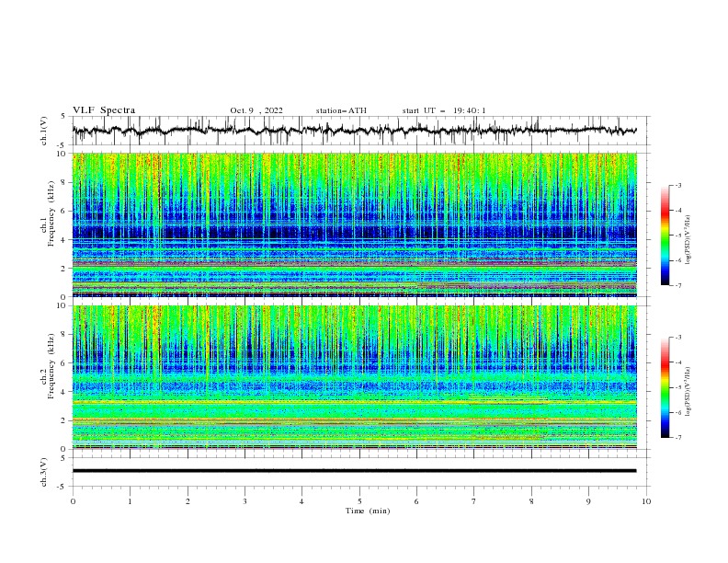The width and height of the screenshot is (728, 563).
Task: Click the lower colorbar "log(PSD)(V²/Hz)" label
Action: point(688,392)
